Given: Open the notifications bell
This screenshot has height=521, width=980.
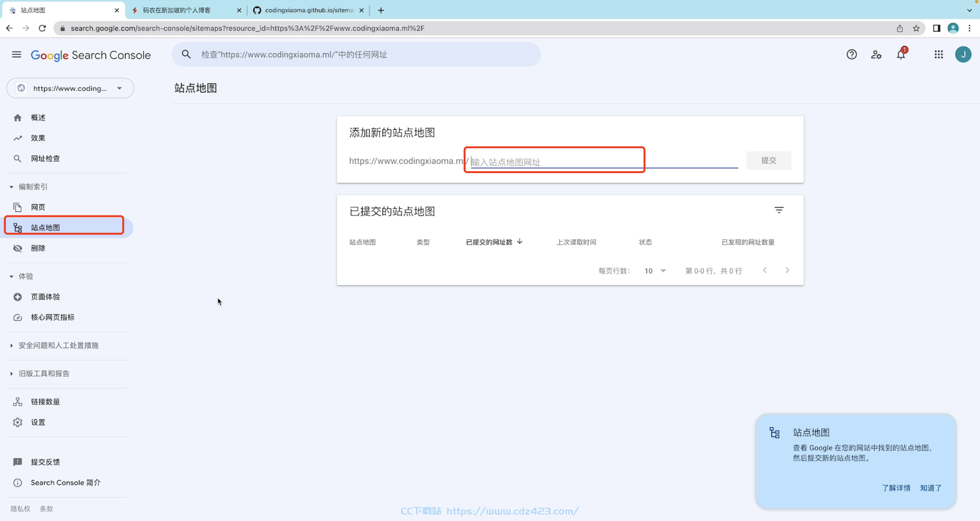Looking at the screenshot, I should click(x=901, y=55).
